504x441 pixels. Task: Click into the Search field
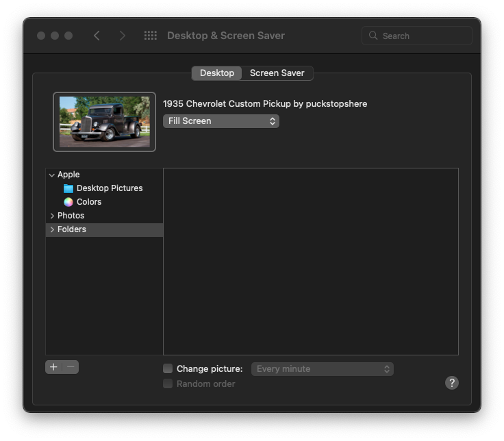pos(417,36)
